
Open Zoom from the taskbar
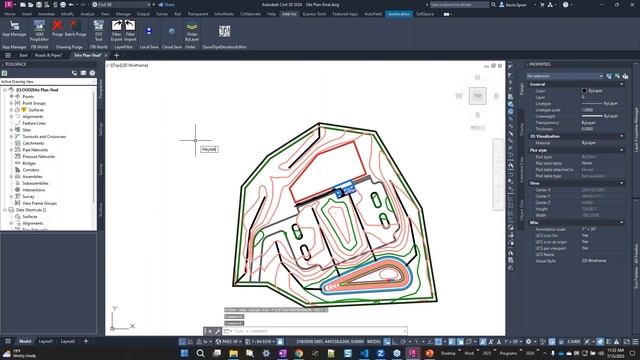[380, 353]
